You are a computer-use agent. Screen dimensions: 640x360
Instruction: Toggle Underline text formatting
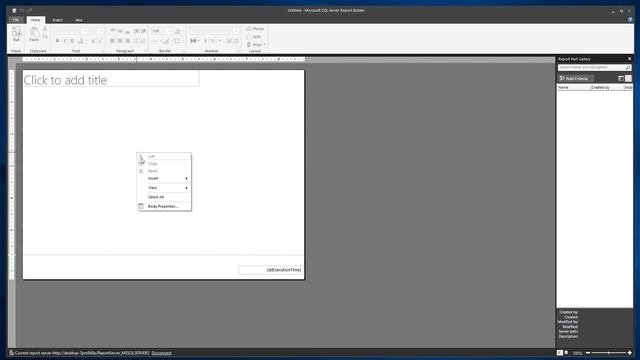coord(72,41)
